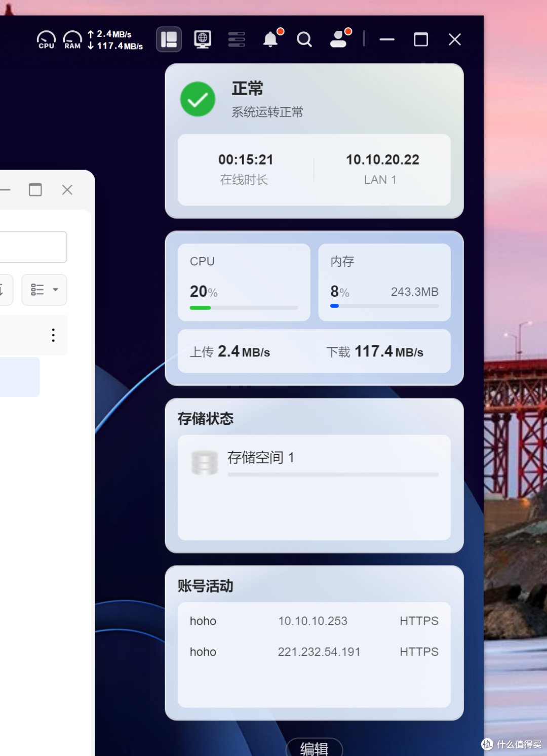Click the CPU usage green progress bar

coord(244,308)
